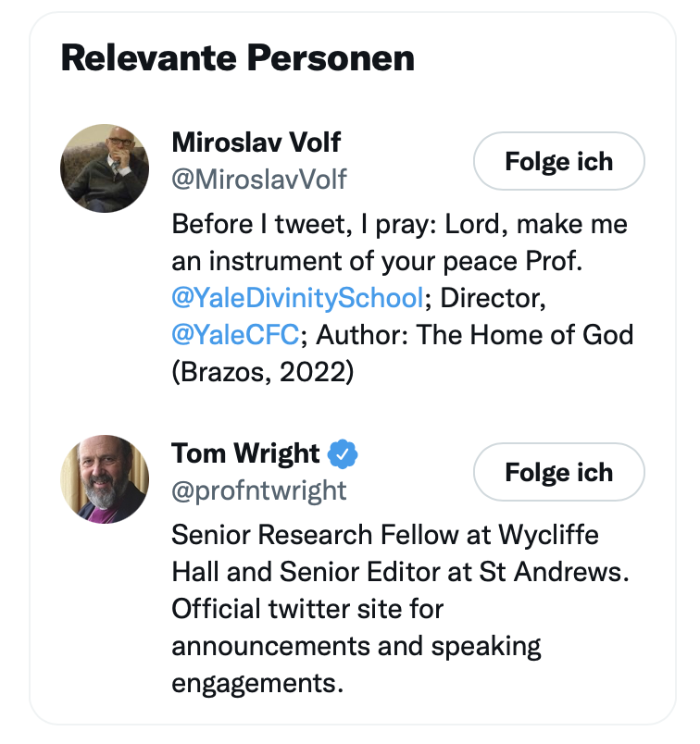Toggle the Folge ich button for Tom Wright
700x744 pixels.
(x=558, y=473)
